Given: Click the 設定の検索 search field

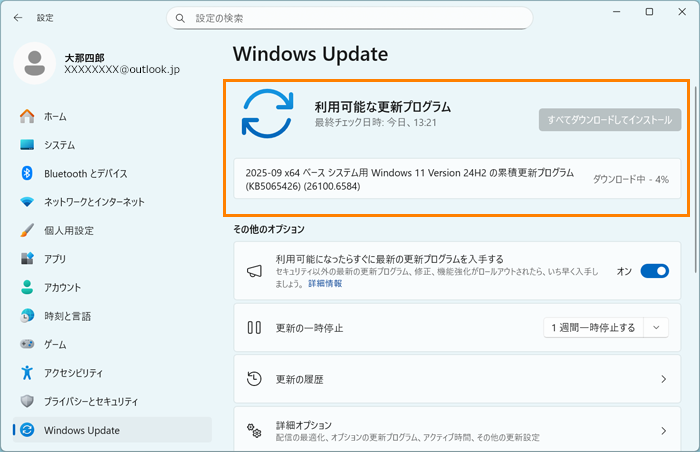Looking at the screenshot, I should [x=350, y=18].
